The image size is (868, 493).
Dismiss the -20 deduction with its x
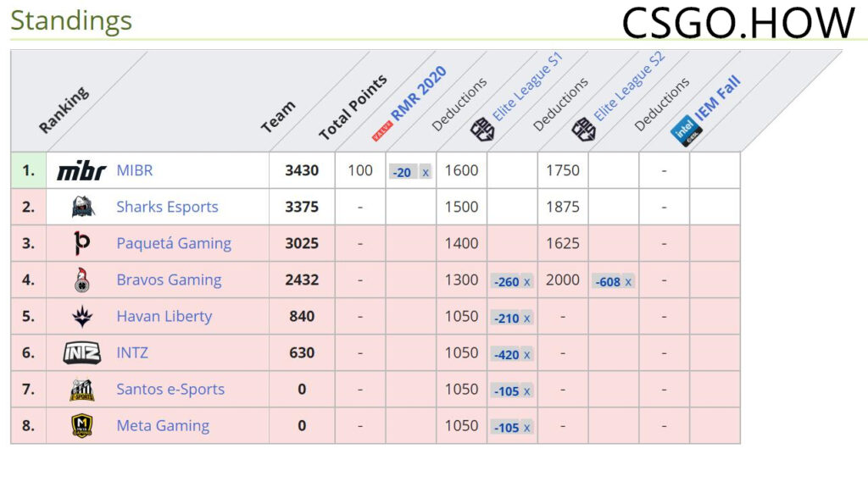(426, 173)
